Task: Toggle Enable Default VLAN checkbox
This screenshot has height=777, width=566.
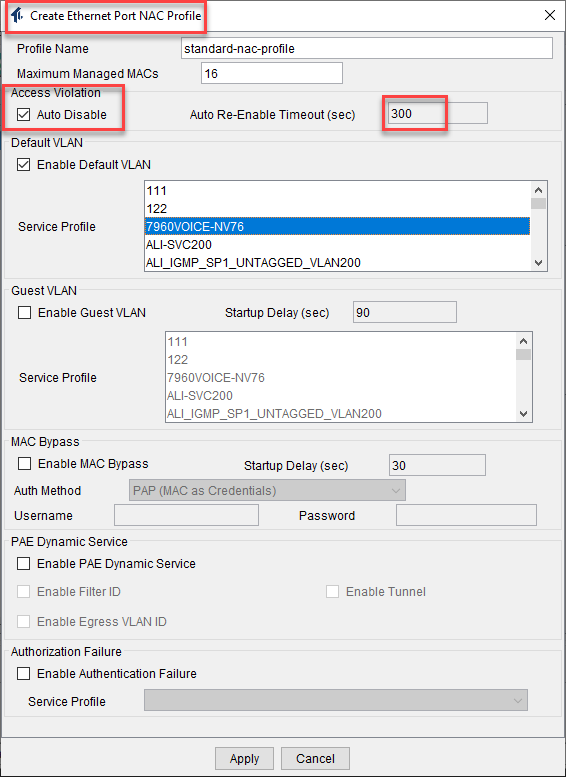Action: point(23,165)
